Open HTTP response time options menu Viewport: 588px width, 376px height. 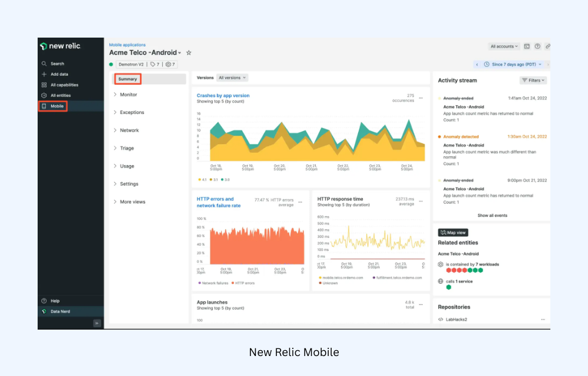click(421, 202)
